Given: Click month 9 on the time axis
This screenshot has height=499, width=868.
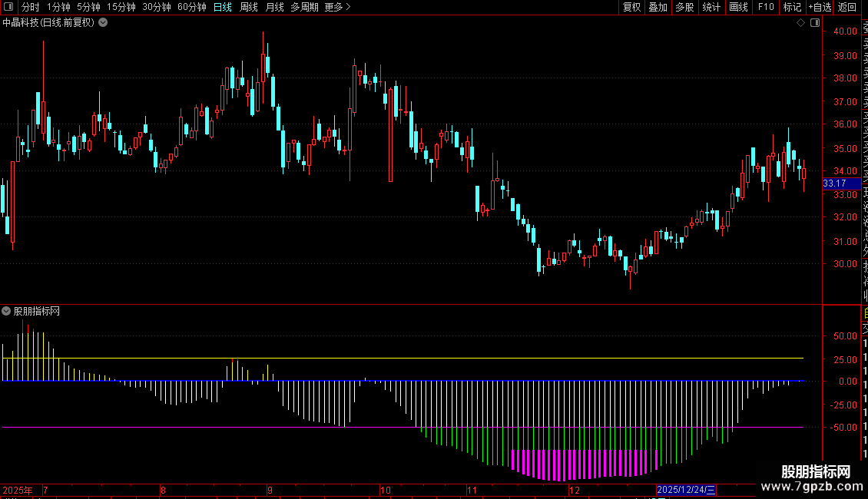Looking at the screenshot, I should click(x=270, y=490).
